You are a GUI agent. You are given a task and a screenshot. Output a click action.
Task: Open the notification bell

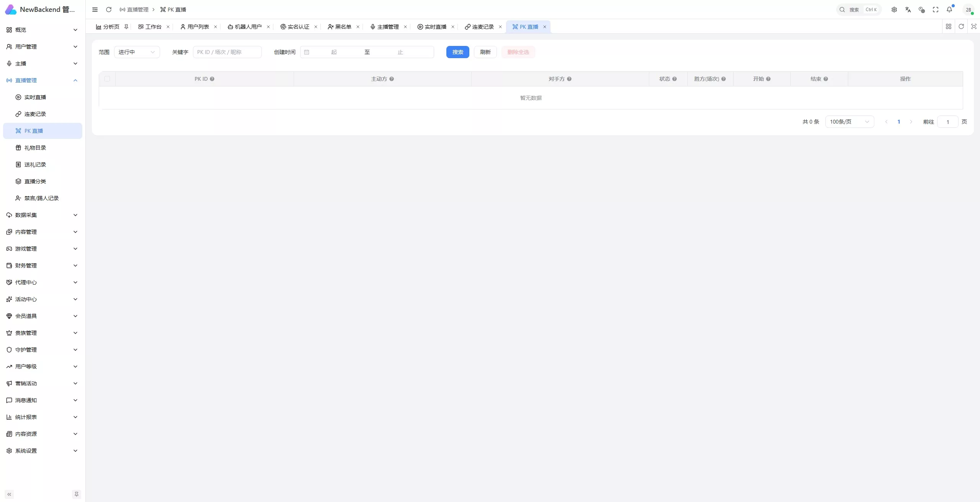click(x=949, y=10)
